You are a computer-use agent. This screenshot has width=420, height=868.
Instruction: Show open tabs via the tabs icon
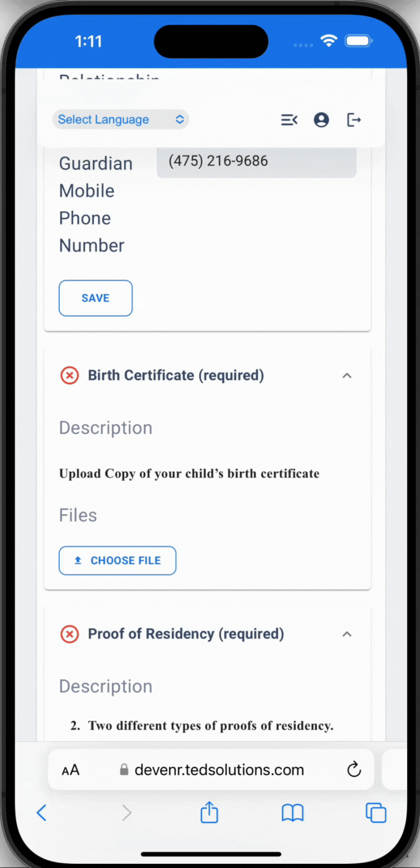coord(376,813)
